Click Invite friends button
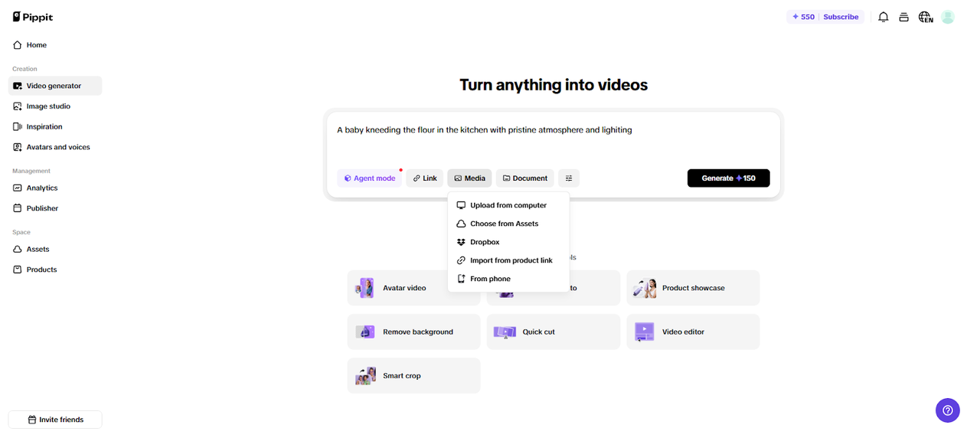Viewport: 980px width, 441px height. [x=55, y=420]
